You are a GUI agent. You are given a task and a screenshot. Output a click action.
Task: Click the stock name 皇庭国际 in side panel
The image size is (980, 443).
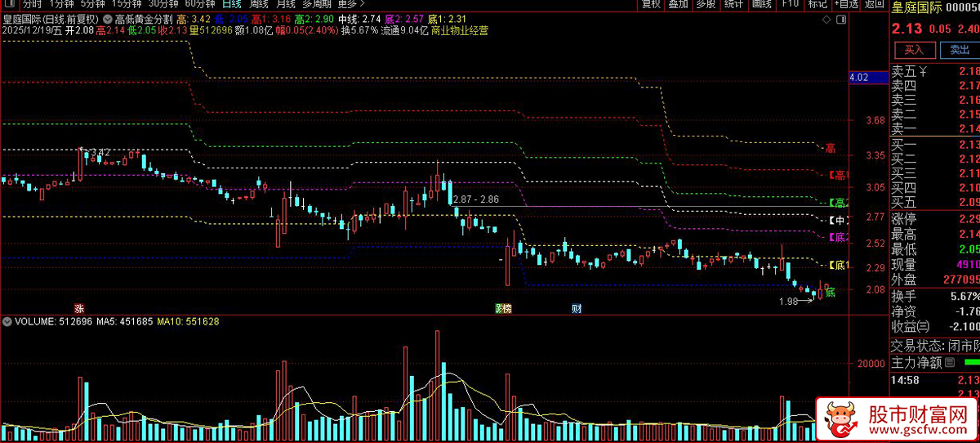pos(916,8)
